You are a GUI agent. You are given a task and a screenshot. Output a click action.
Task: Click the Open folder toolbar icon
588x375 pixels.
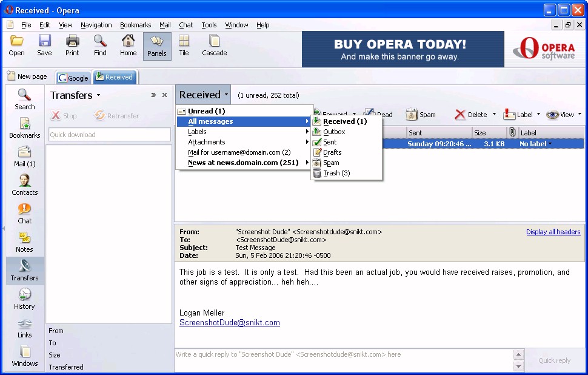16,46
